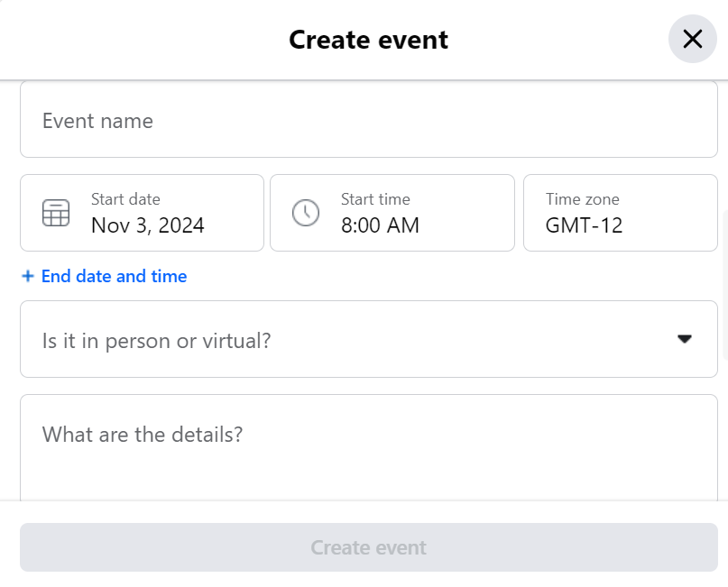Click the What are the details text area
Image resolution: width=728 pixels, height=587 pixels.
coord(369,447)
